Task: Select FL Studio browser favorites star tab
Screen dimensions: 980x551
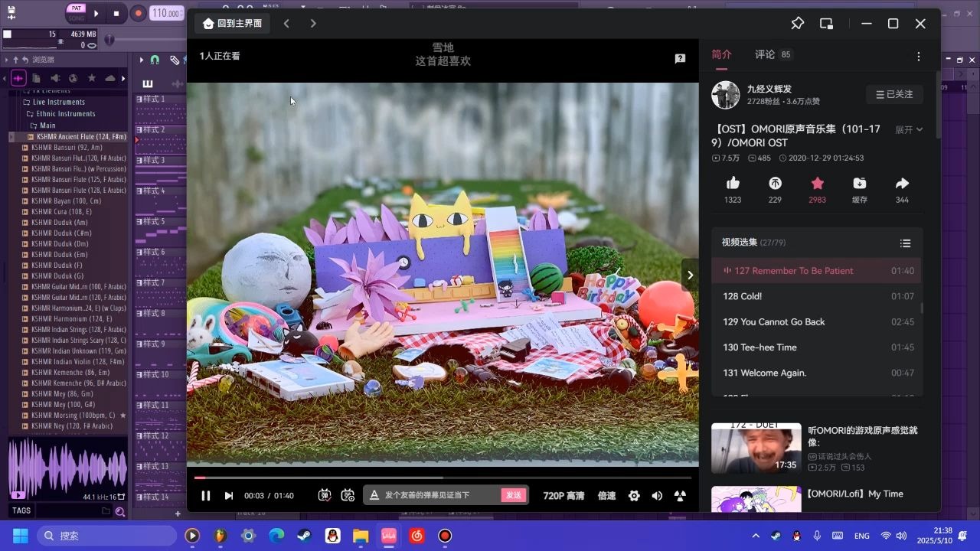Action: [x=92, y=78]
